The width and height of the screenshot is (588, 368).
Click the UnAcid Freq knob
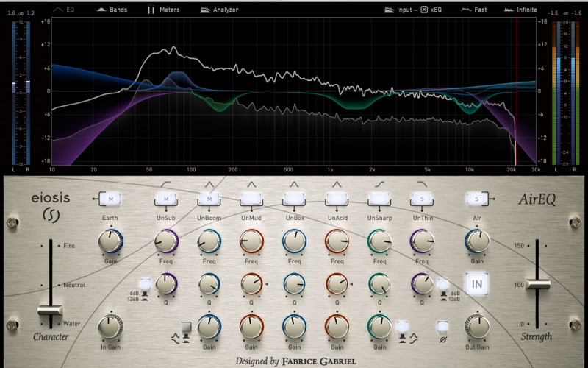[x=337, y=241]
